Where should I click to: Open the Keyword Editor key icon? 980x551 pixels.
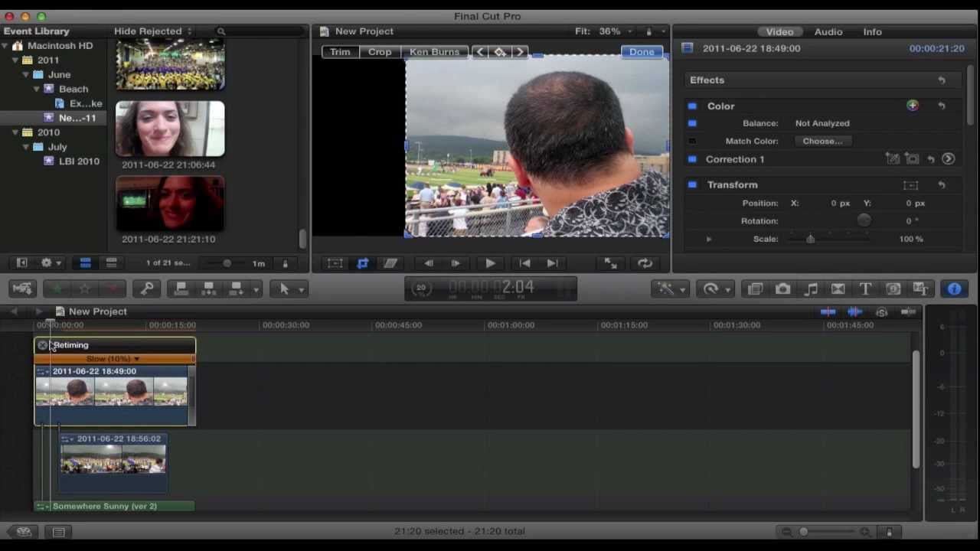pos(147,289)
